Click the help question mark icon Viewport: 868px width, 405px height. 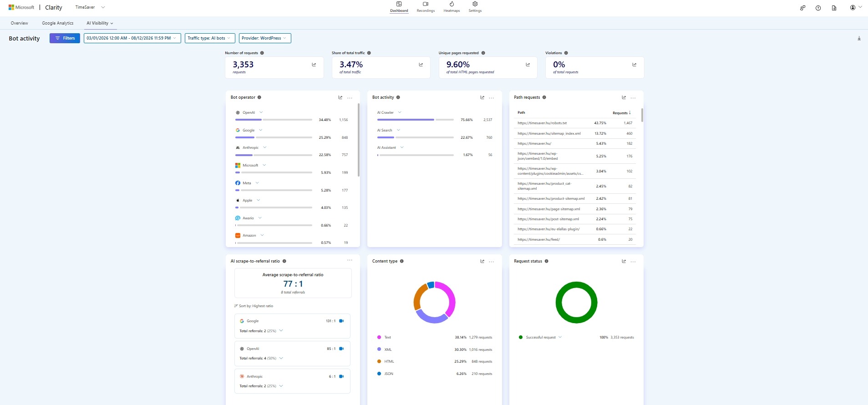818,8
